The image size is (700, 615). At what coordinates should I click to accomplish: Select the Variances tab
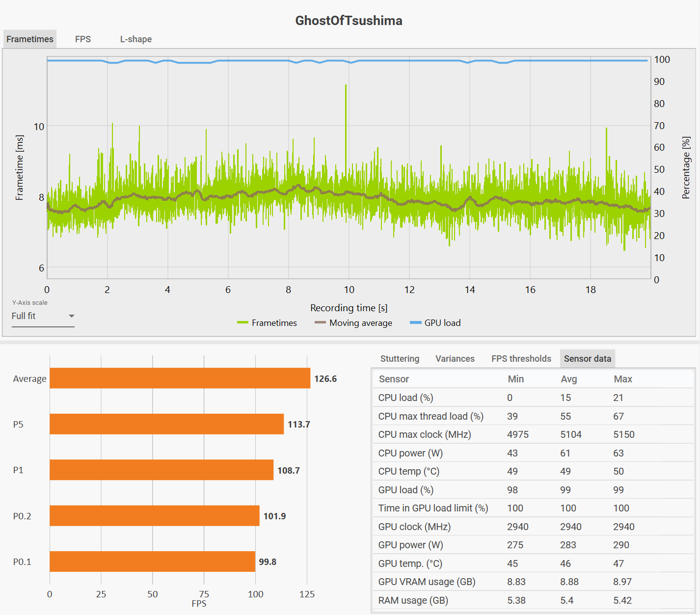pos(455,359)
